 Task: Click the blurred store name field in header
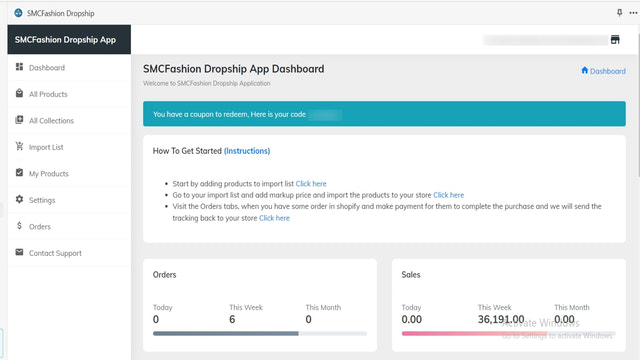tap(546, 40)
